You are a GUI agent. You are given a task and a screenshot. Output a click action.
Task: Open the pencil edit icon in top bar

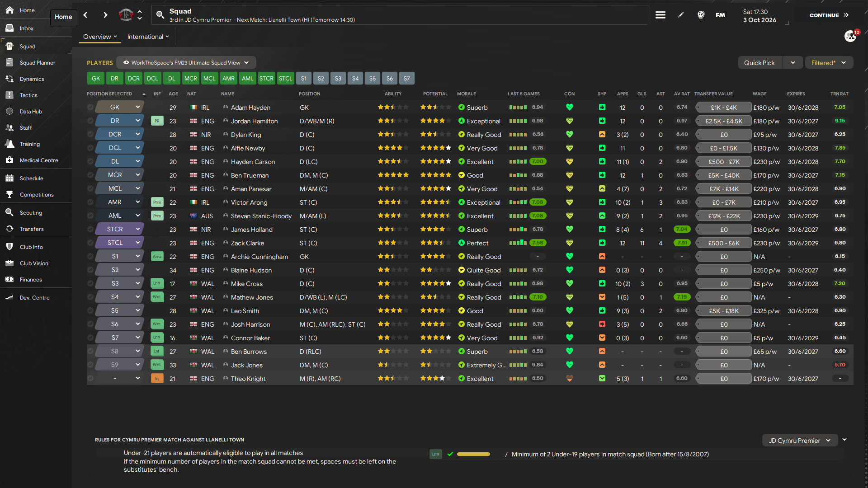(681, 15)
